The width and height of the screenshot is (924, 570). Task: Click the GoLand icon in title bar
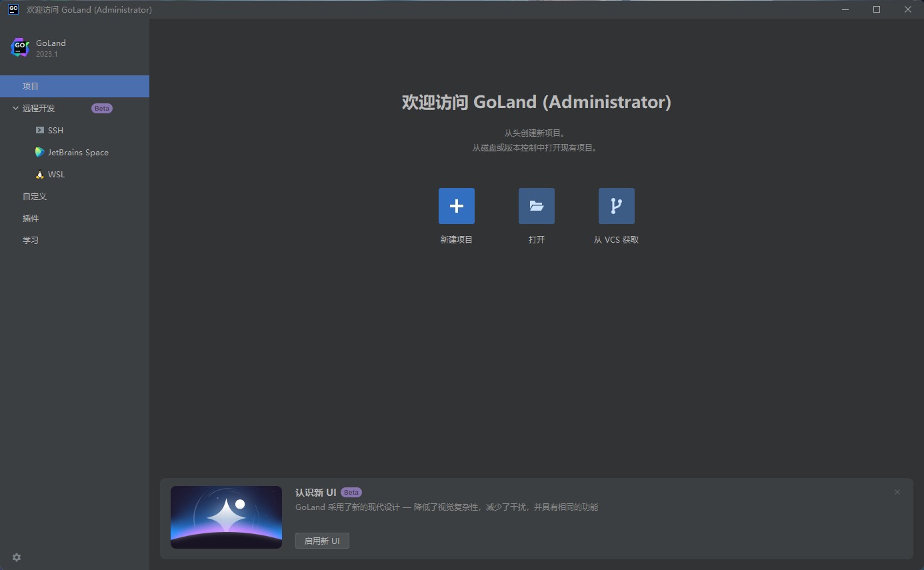pyautogui.click(x=13, y=9)
